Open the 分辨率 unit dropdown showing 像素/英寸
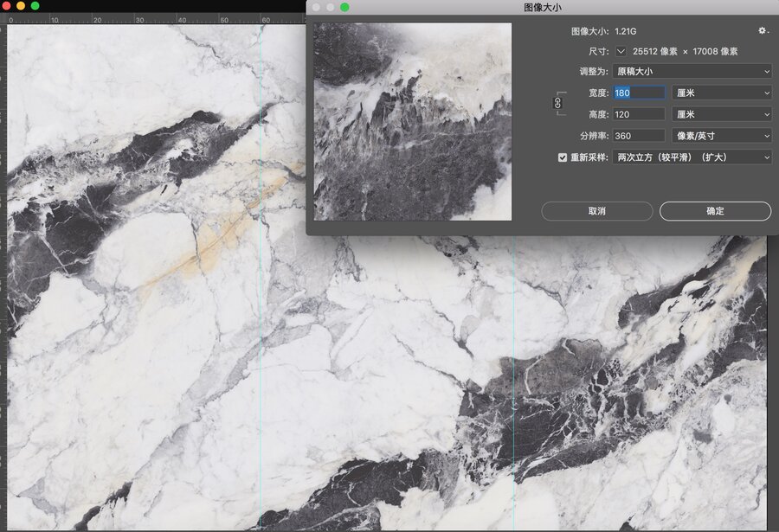Viewport: 779px width, 532px height. tap(722, 136)
